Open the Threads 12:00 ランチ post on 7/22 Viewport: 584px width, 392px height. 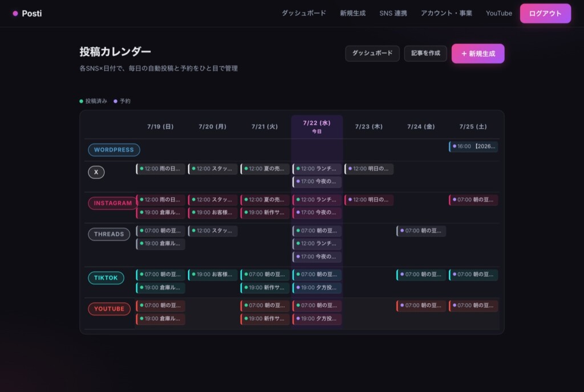(x=317, y=244)
